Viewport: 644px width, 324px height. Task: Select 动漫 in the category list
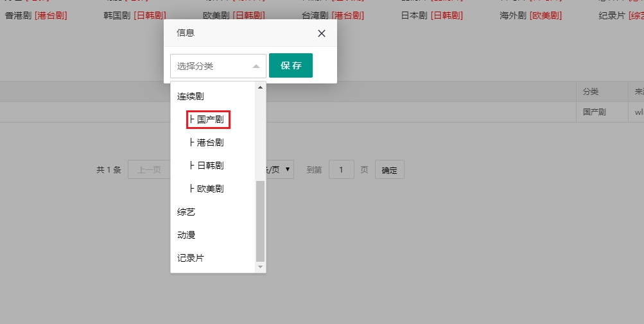coord(186,235)
